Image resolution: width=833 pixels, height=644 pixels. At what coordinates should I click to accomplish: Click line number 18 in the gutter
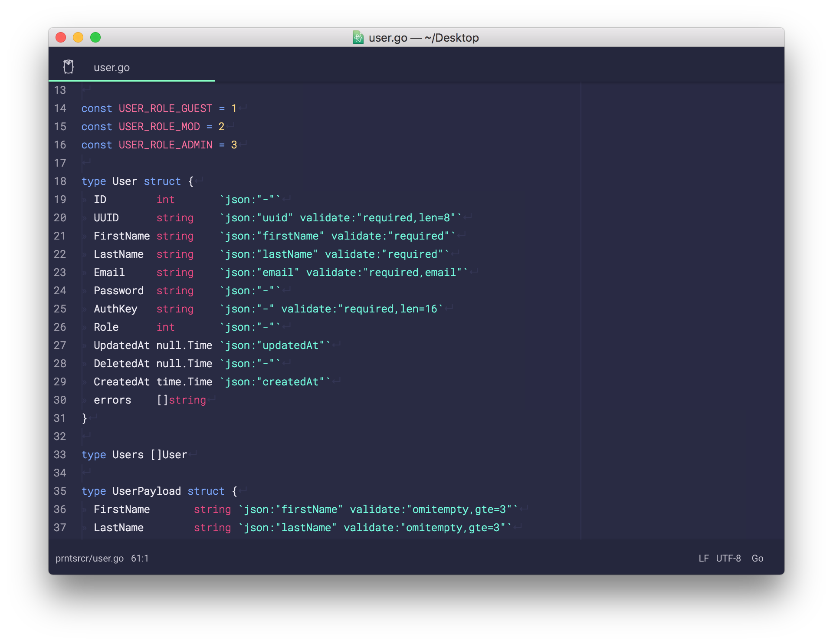[60, 181]
